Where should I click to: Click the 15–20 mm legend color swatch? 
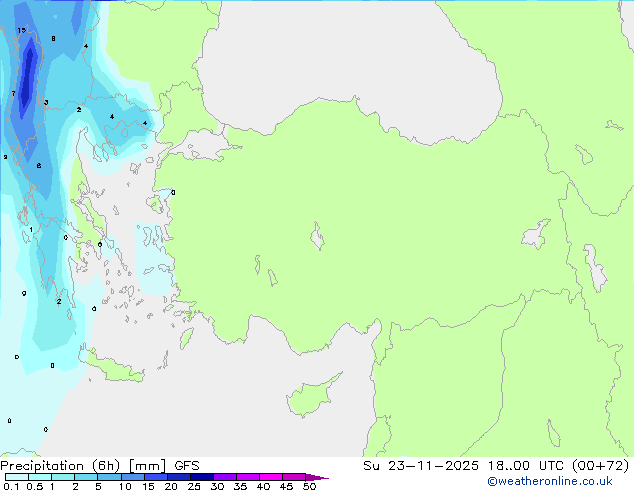156,477
